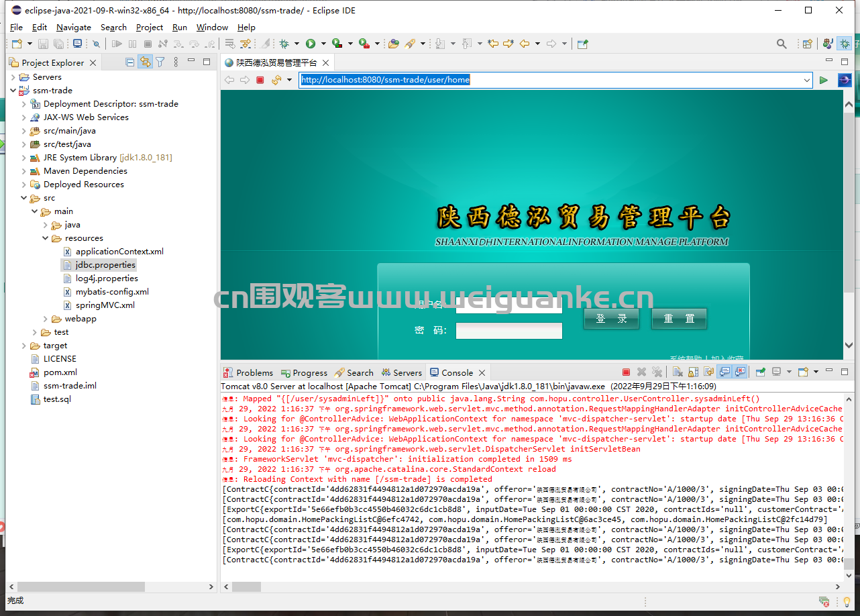Go to the URL with the green arrow
Viewport: 860px width, 616px height.
pyautogui.click(x=824, y=80)
